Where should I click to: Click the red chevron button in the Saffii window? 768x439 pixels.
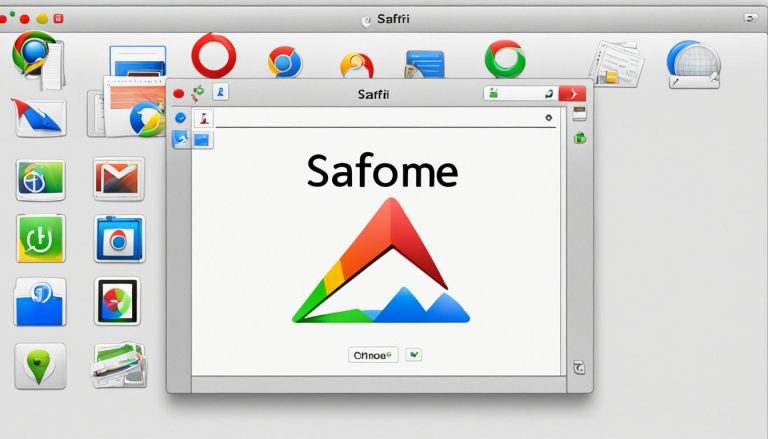[572, 93]
